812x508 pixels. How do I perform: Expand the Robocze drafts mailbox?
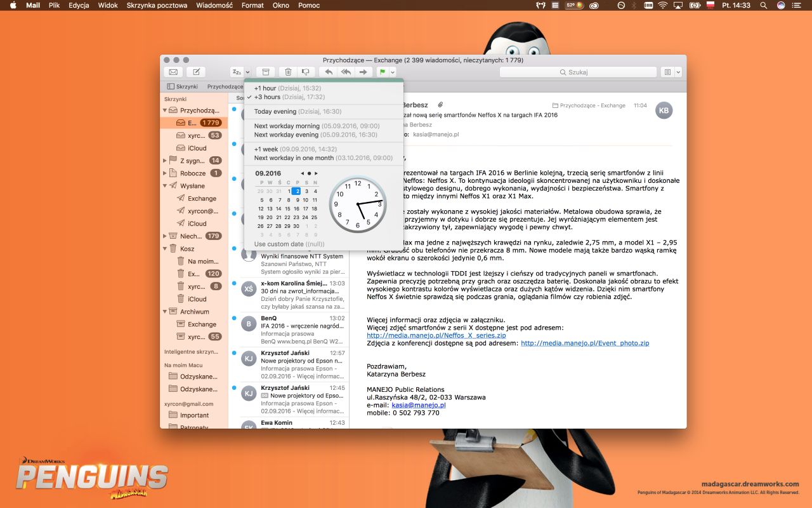coord(166,173)
